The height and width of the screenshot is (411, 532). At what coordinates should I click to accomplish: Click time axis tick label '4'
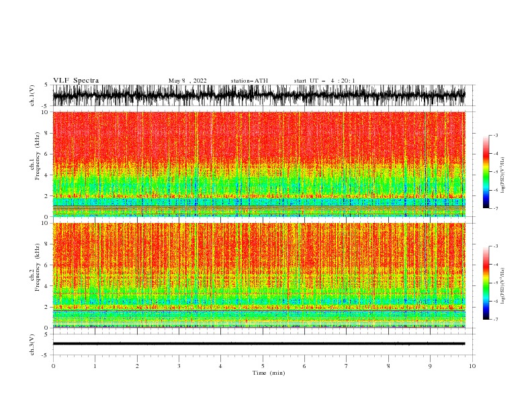[x=220, y=366]
